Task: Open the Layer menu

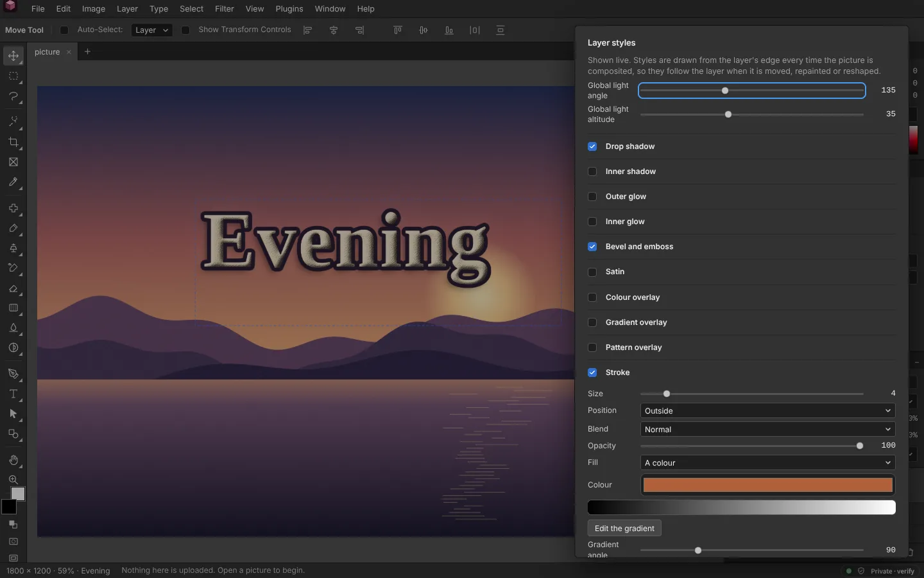Action: tap(127, 9)
